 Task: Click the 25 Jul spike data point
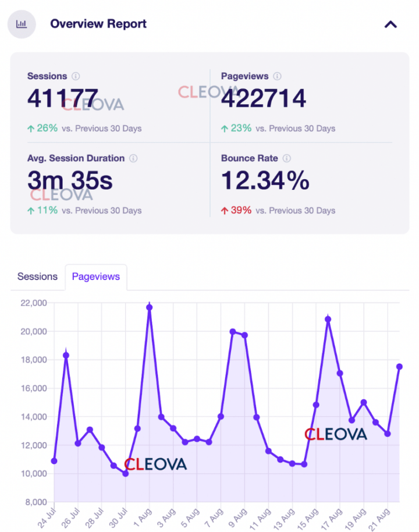click(66, 355)
